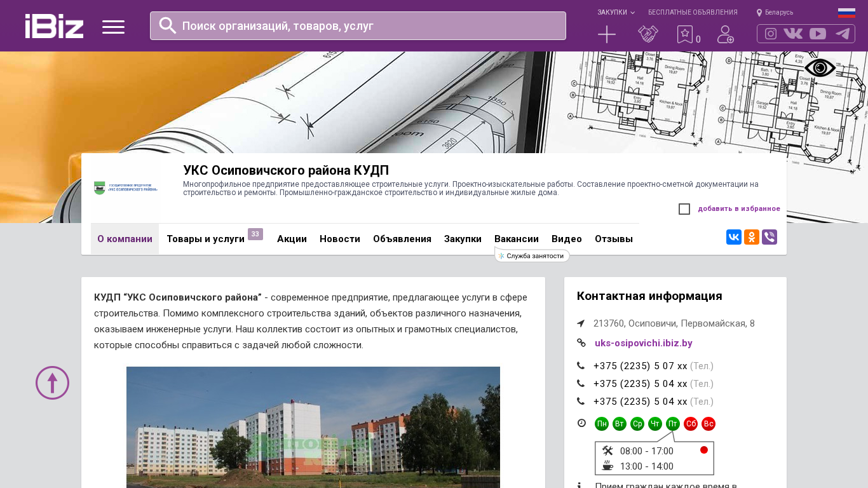
Task: Click the добавить в избранное link text
Action: [739, 208]
